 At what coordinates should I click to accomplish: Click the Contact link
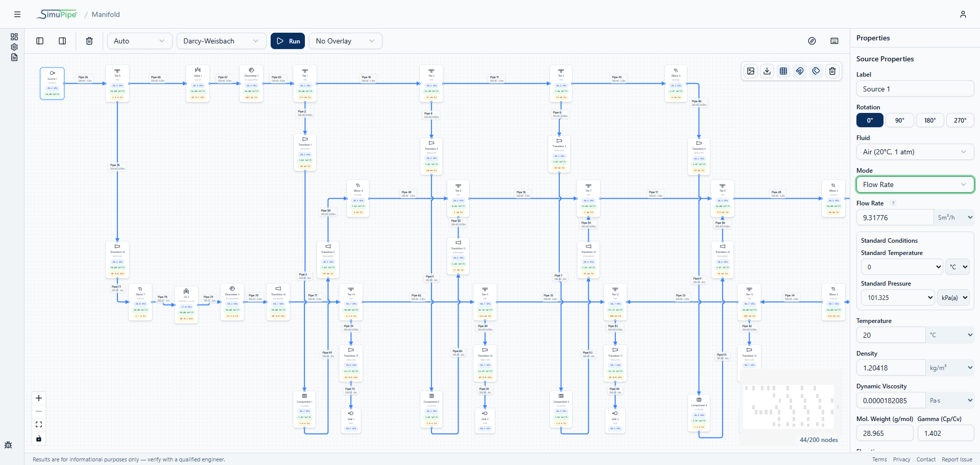(926, 459)
